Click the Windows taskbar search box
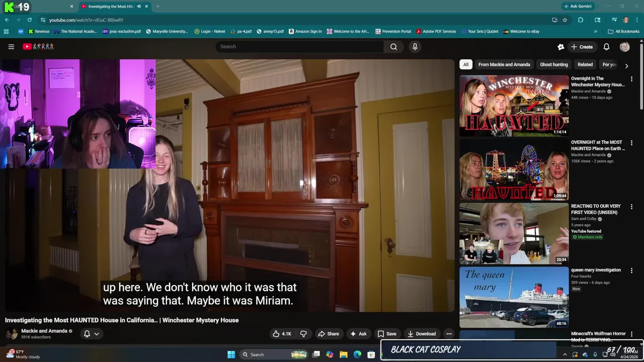This screenshot has width=644, height=362. tap(273, 354)
